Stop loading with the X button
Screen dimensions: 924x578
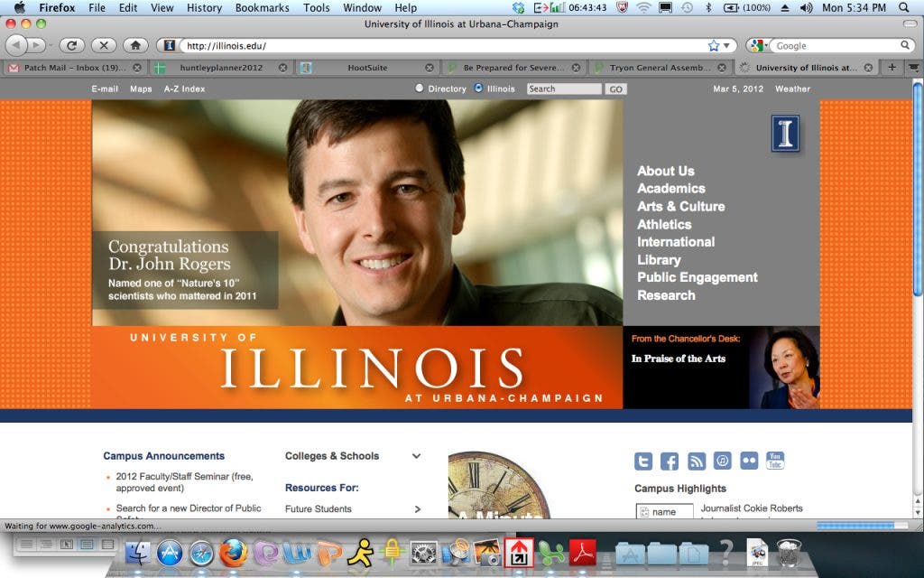point(104,45)
